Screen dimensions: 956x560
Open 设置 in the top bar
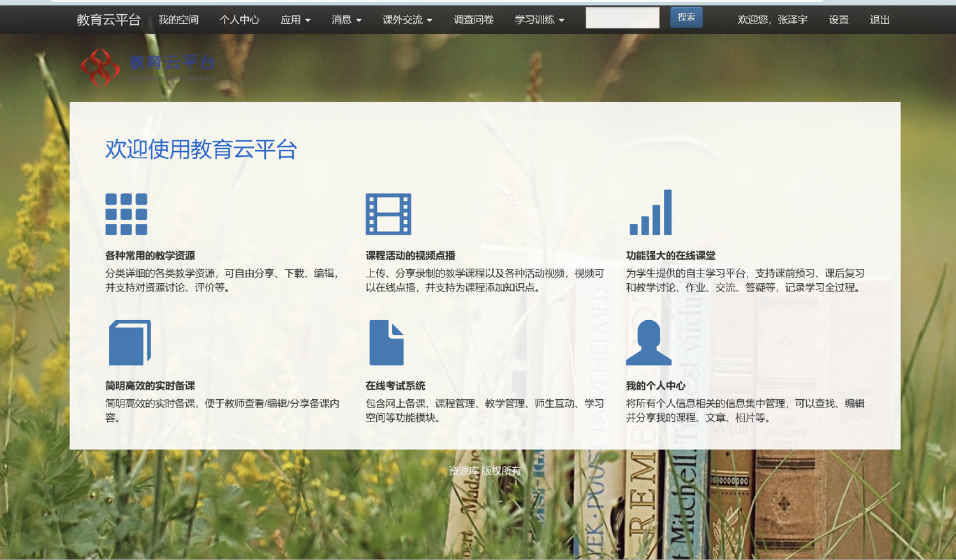tap(839, 20)
